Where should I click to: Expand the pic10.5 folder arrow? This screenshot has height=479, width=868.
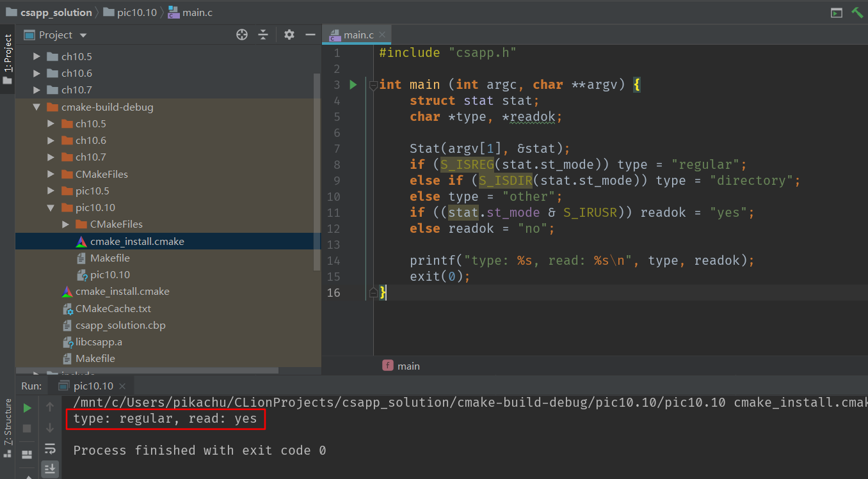tap(51, 191)
